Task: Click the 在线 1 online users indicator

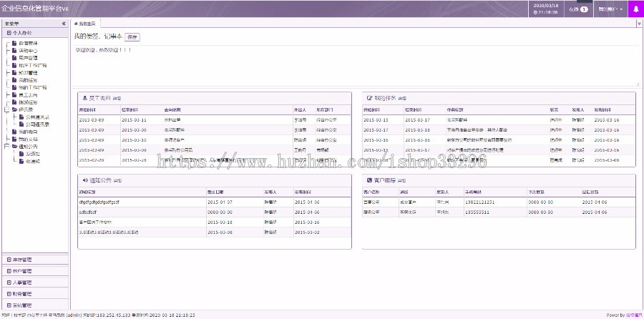Action: pyautogui.click(x=579, y=9)
